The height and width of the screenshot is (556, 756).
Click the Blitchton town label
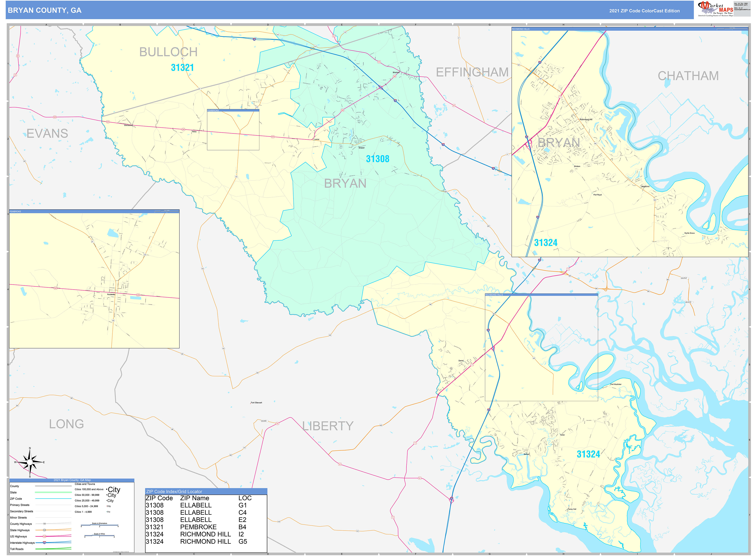tap(396, 72)
